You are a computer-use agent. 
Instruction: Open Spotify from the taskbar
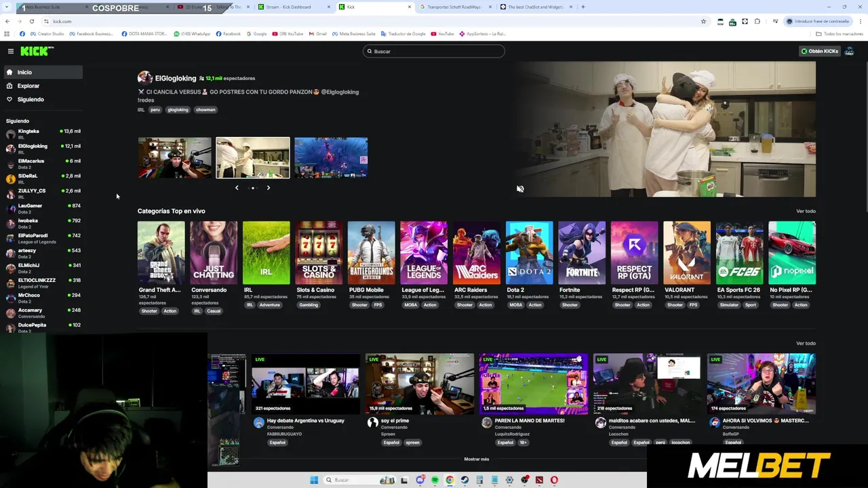(x=435, y=480)
